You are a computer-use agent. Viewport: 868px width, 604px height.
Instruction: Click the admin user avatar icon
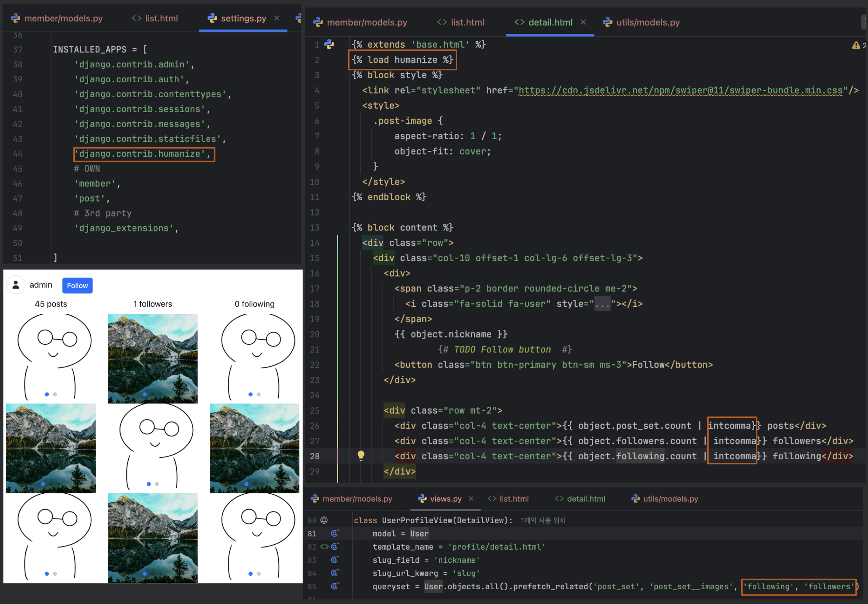pos(16,285)
